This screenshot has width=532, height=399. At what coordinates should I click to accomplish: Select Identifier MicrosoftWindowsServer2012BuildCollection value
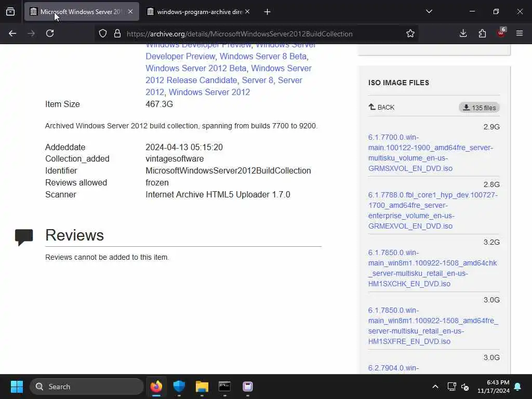pyautogui.click(x=228, y=170)
